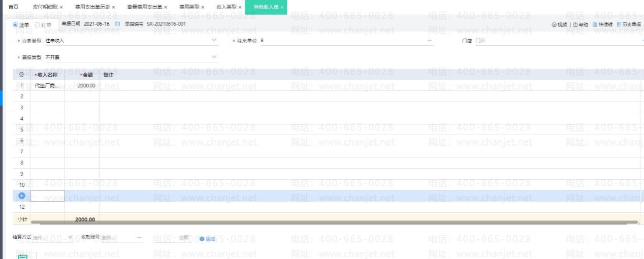Viewport: 644px width, 259px height.
Task: Open the 单据日期 calendar picker icon
Action: click(x=117, y=24)
